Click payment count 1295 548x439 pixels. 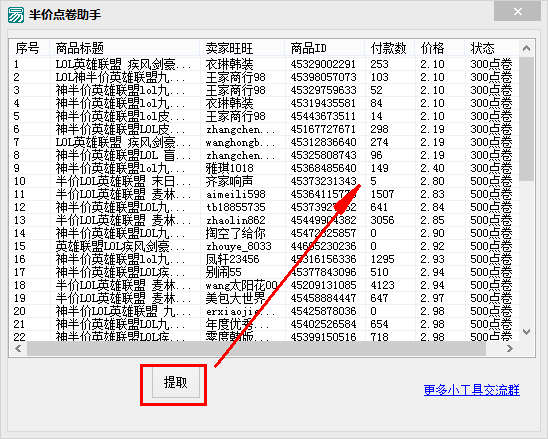coord(382,259)
